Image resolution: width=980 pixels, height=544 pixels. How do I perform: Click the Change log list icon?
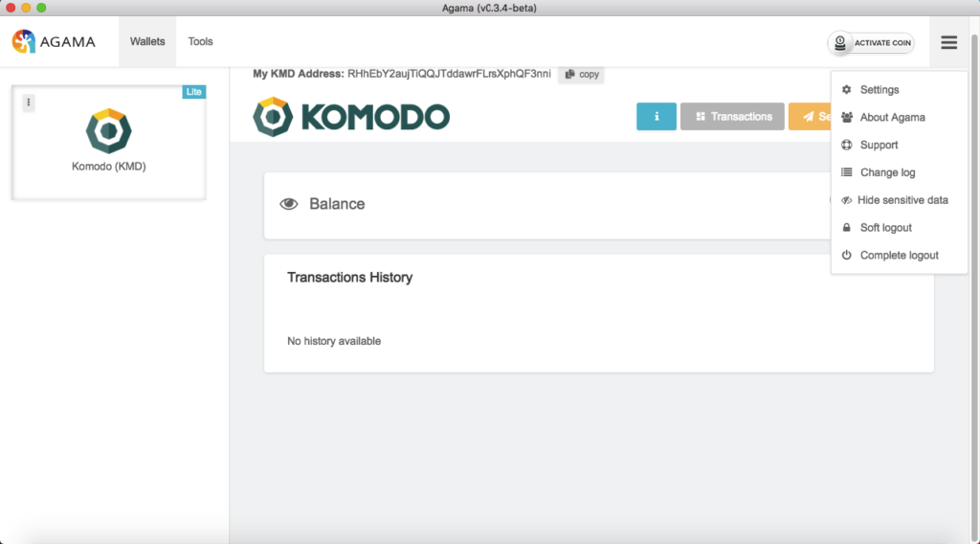click(x=846, y=172)
